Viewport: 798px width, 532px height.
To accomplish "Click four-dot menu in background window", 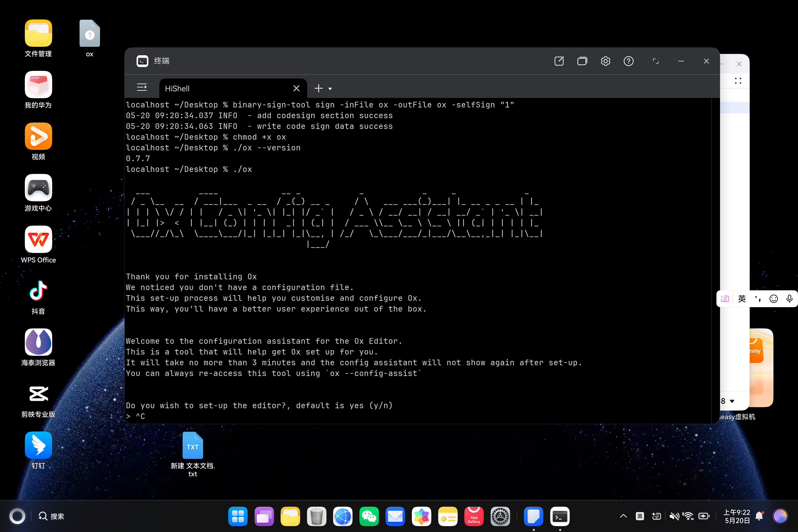I will tap(738, 81).
